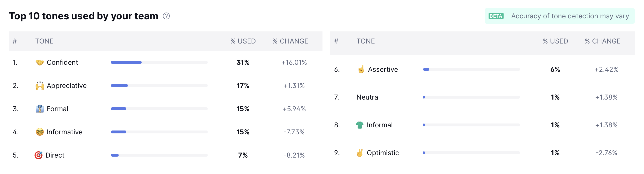Click the Confident handshake emoji icon

(39, 62)
